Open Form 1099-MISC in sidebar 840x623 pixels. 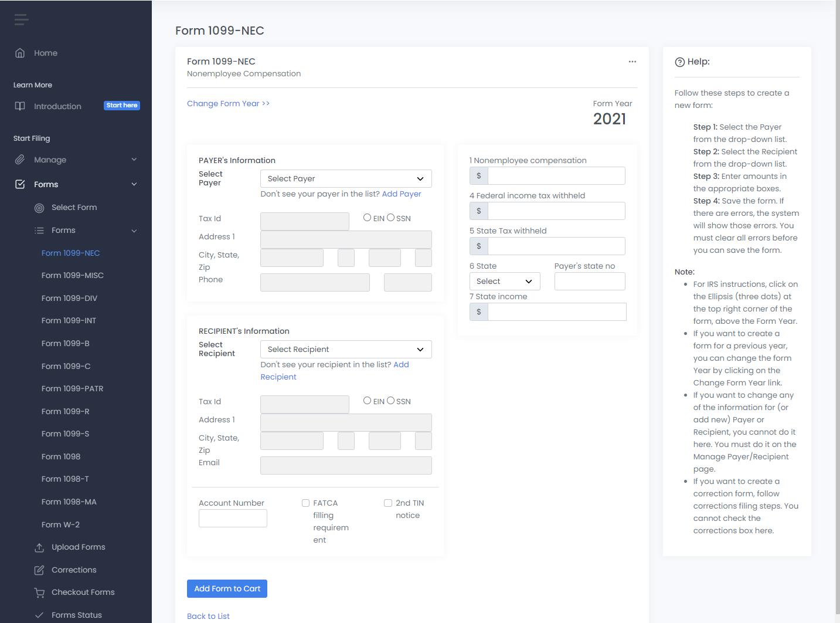[x=72, y=275]
